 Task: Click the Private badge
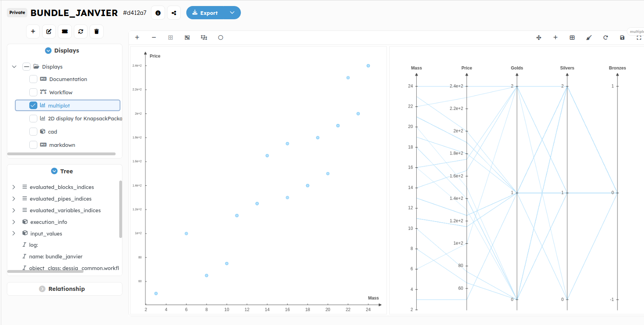click(17, 12)
